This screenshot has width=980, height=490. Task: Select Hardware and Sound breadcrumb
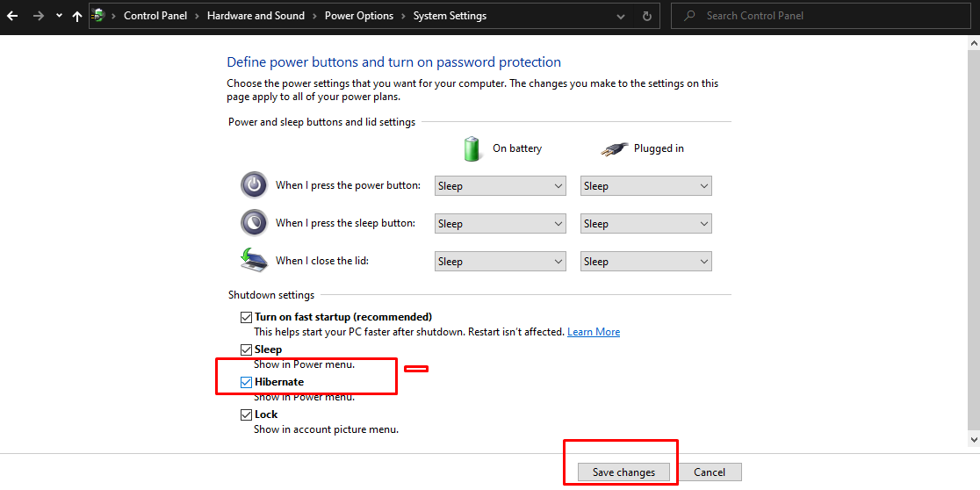click(x=256, y=16)
